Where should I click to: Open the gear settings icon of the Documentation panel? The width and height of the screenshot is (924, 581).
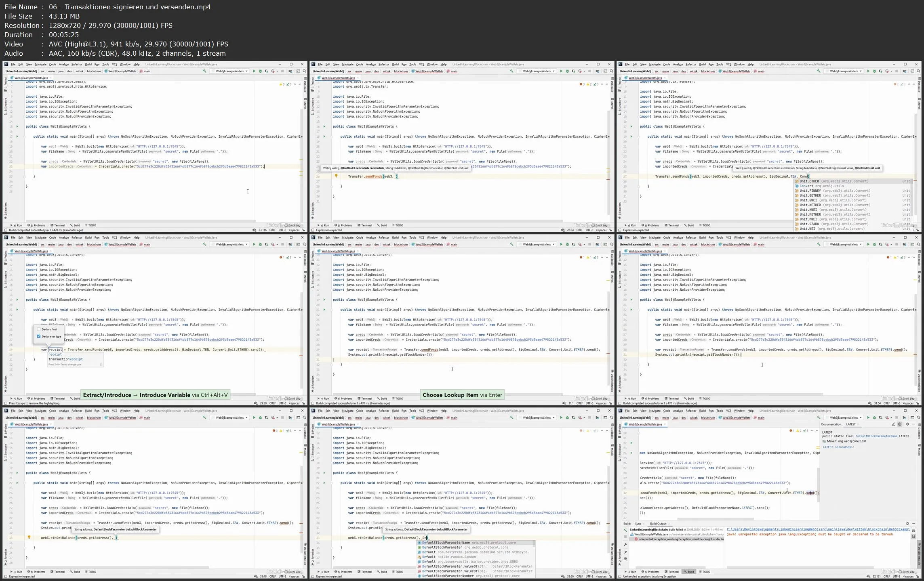coord(907,424)
